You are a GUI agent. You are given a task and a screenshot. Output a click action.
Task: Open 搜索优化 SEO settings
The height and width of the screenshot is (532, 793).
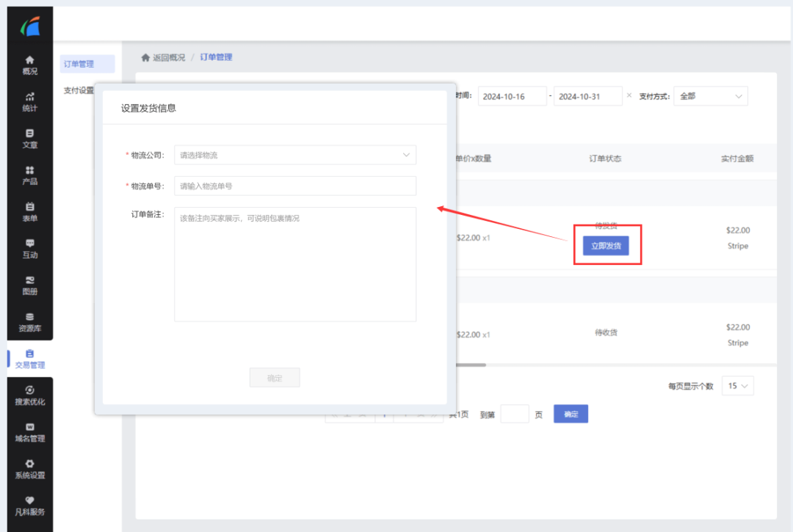pyautogui.click(x=29, y=395)
